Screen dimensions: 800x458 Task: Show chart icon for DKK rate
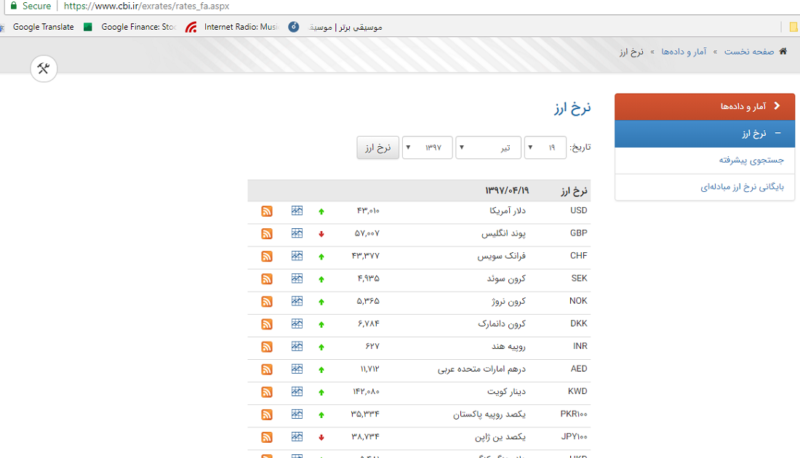click(x=297, y=323)
